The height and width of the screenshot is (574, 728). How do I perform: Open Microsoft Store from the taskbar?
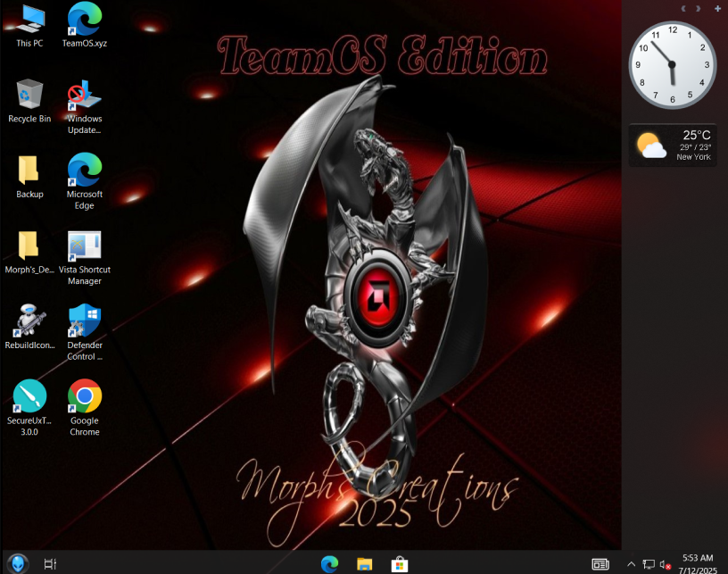pos(400,564)
